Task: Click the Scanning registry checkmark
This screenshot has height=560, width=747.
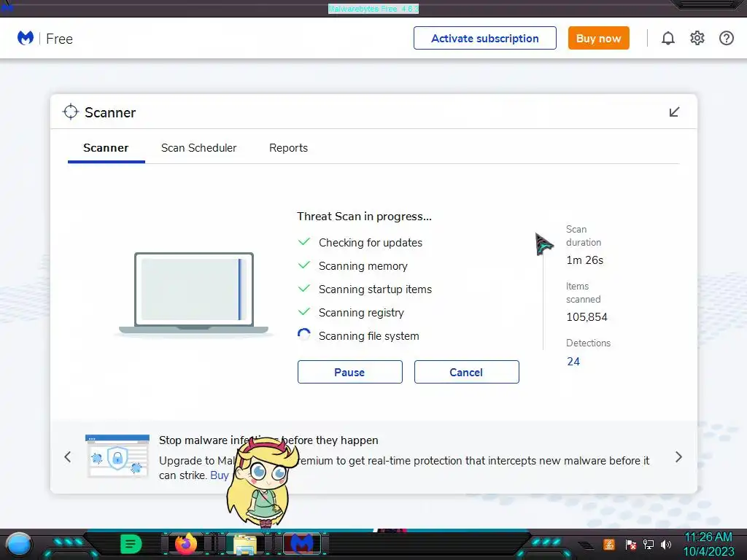Action: 304,311
